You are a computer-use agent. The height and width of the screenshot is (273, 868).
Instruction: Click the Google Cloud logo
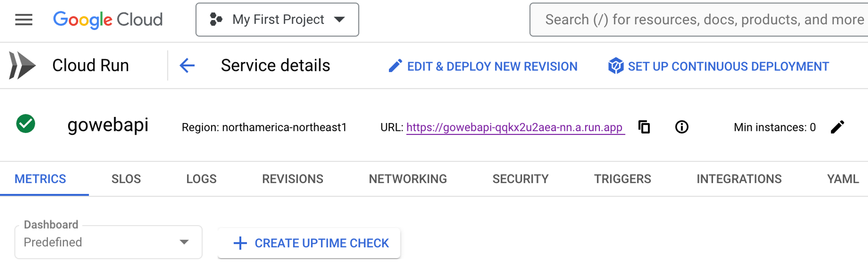point(108,20)
